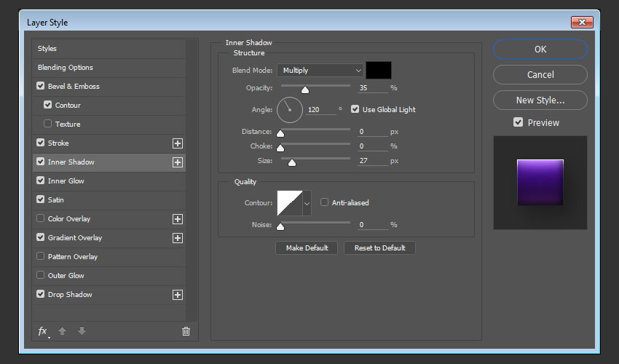Turn on the Outer Glow effect checkbox
The width and height of the screenshot is (619, 364).
(x=41, y=276)
